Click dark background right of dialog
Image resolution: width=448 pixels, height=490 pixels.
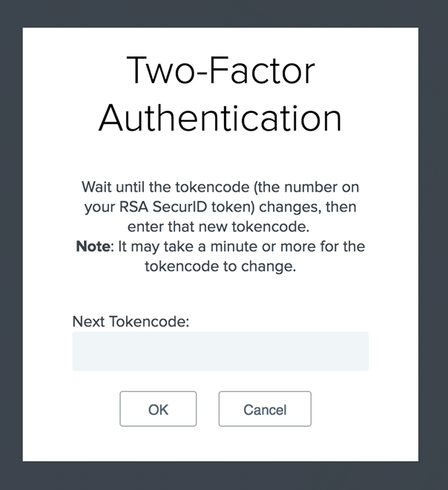[433, 245]
